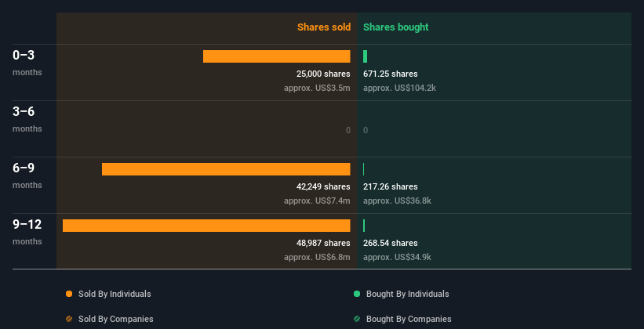Select the Sold By Individuals legend label

point(115,294)
